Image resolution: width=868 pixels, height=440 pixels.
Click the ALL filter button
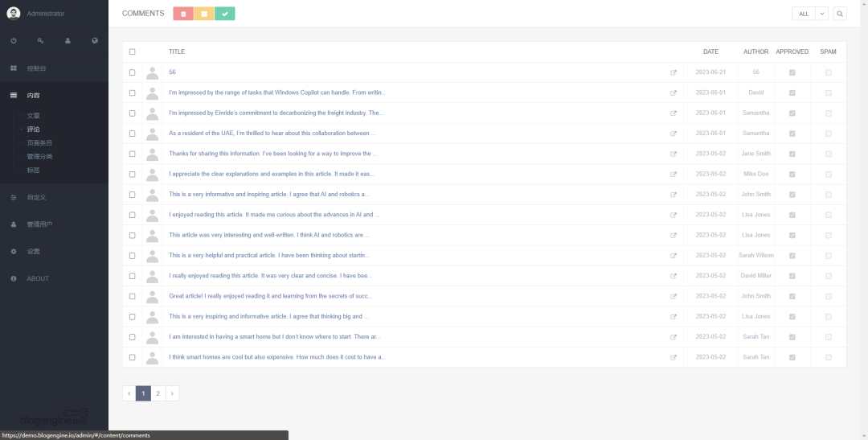click(804, 14)
